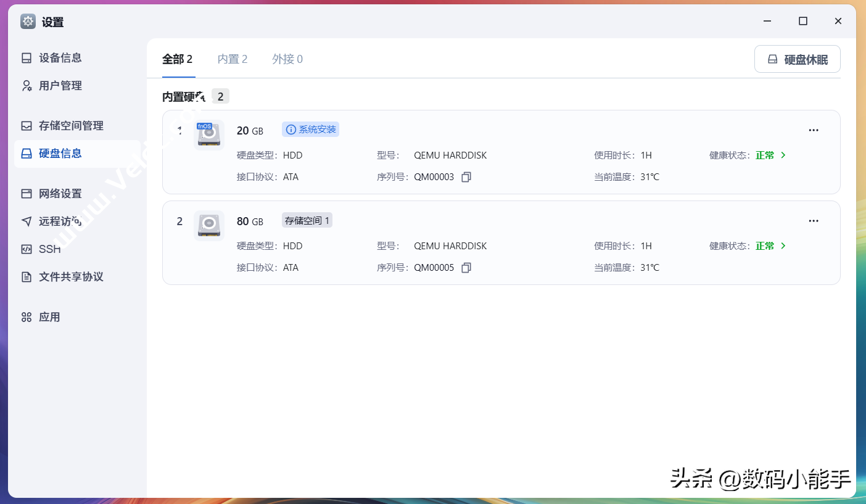
Task: Open more options for 20 GB disk
Action: (x=813, y=130)
